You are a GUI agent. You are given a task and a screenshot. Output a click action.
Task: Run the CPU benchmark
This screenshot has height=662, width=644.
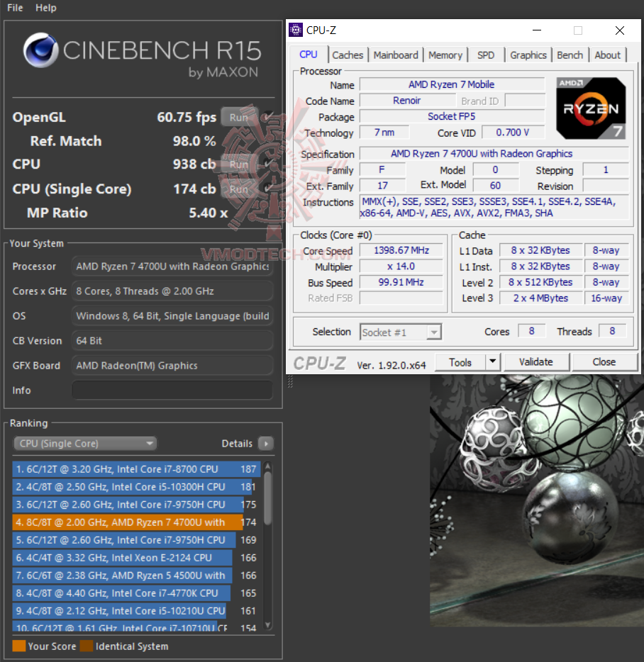[x=239, y=164]
